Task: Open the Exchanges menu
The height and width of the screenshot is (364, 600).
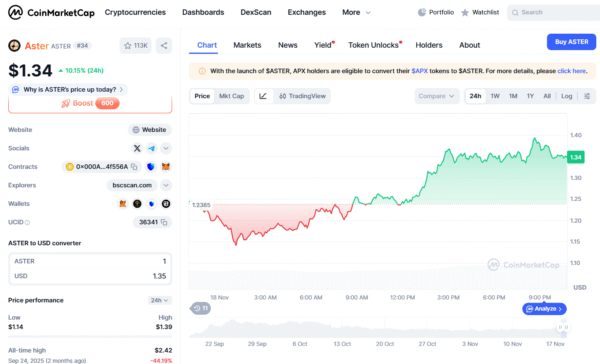Action: point(307,12)
